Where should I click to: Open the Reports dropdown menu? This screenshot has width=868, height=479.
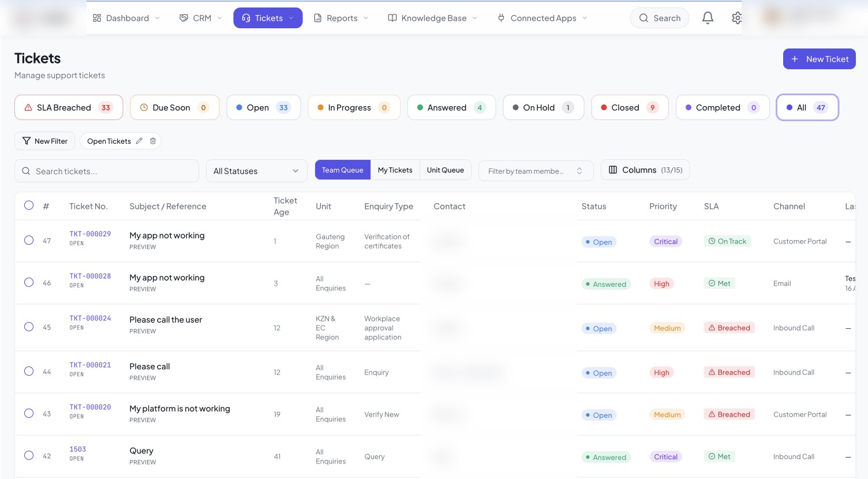(341, 18)
